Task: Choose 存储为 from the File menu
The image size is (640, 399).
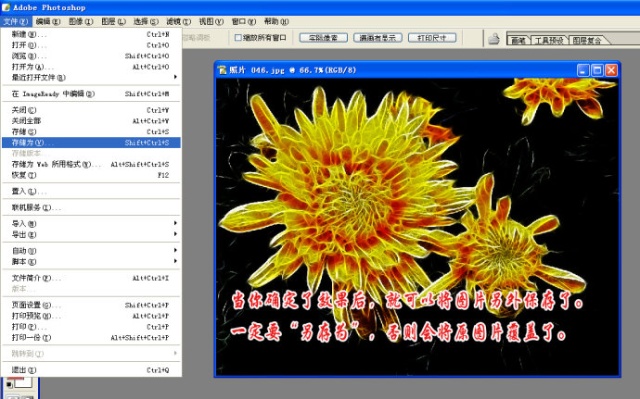Action: (x=91, y=142)
